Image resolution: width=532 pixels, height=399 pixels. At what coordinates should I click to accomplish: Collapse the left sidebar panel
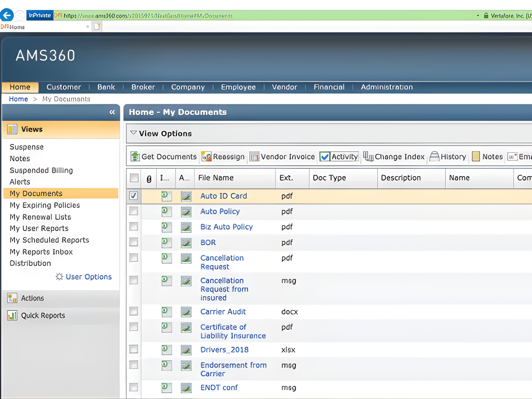coord(112,112)
